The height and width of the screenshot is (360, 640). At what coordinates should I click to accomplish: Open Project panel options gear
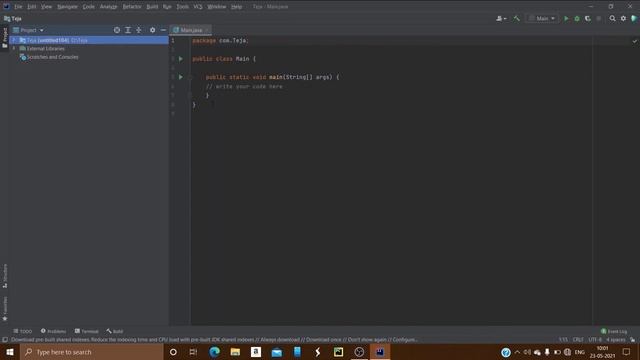tap(152, 30)
